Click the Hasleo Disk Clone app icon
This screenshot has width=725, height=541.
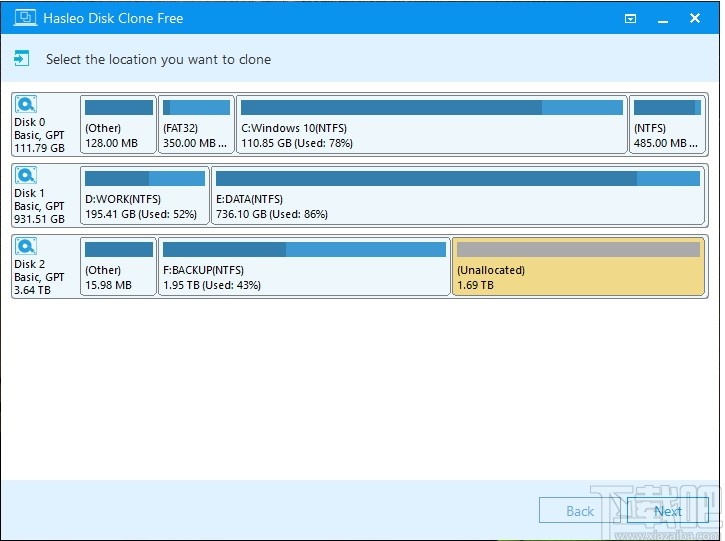pos(25,18)
